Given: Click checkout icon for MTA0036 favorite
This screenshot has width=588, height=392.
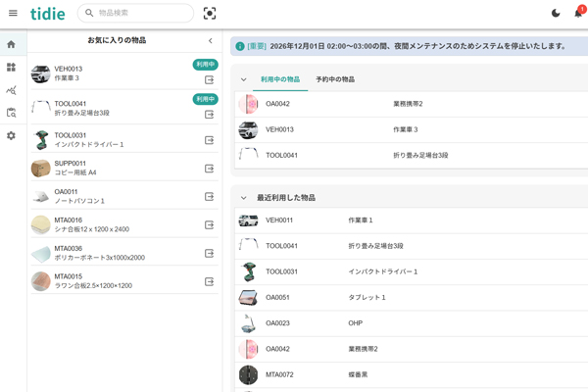Looking at the screenshot, I should [210, 253].
